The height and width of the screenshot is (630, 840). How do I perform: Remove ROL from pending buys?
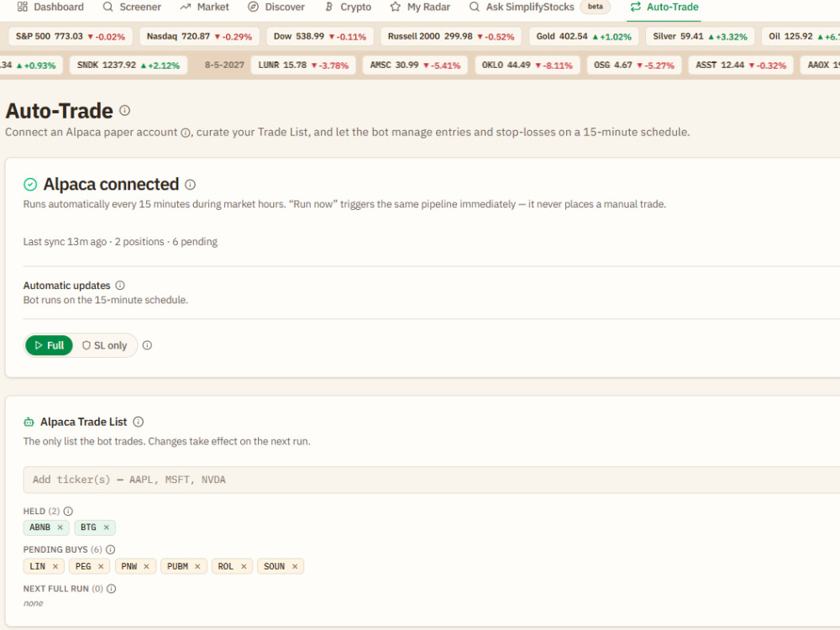[244, 566]
